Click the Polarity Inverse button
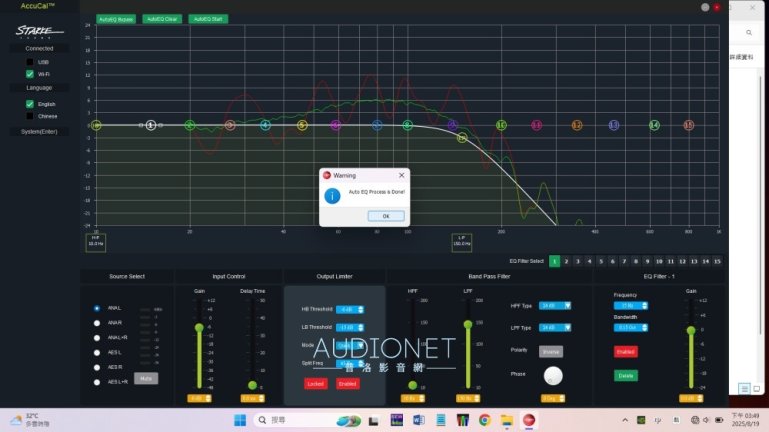The height and width of the screenshot is (432, 769). tap(551, 352)
